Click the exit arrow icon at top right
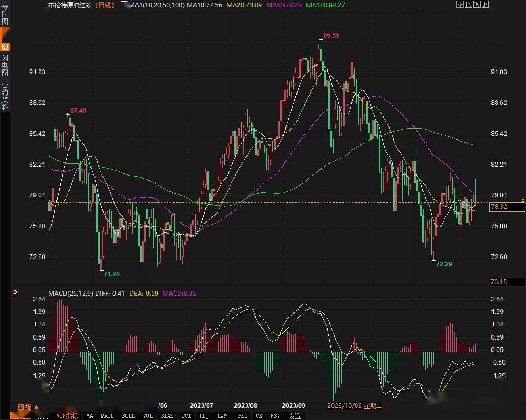 pyautogui.click(x=486, y=5)
